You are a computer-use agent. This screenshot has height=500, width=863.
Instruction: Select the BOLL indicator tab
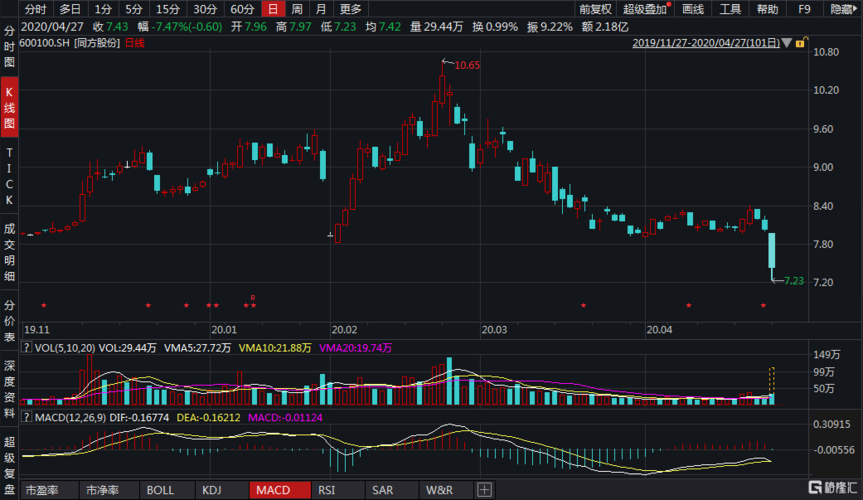pos(160,490)
